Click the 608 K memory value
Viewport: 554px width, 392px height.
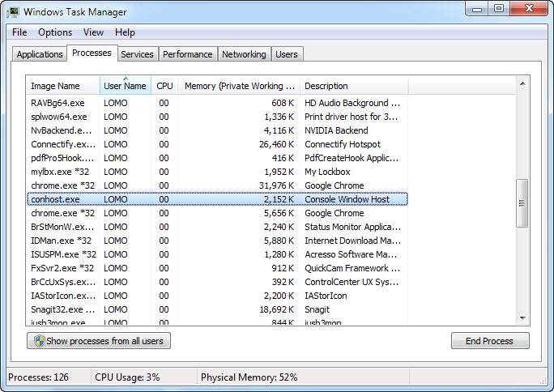pyautogui.click(x=283, y=103)
